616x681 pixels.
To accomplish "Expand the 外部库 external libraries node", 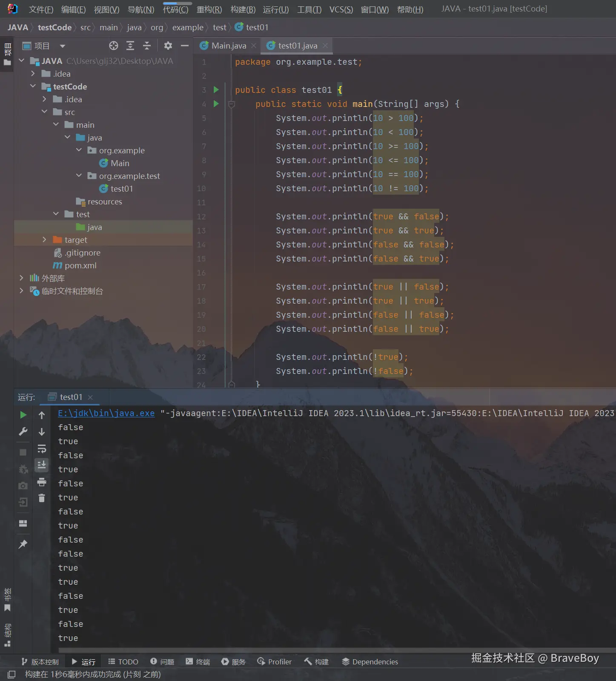I will (x=22, y=278).
